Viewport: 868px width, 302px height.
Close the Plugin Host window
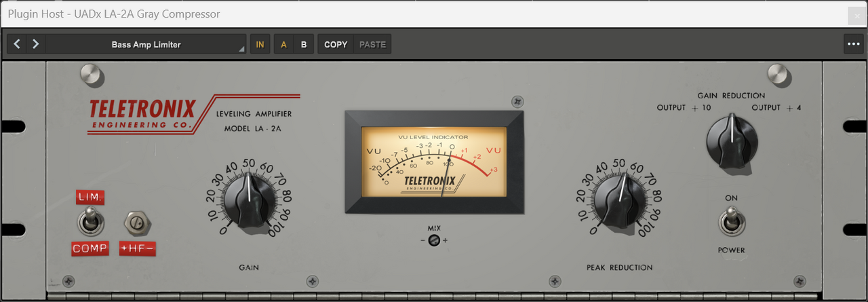857,16
